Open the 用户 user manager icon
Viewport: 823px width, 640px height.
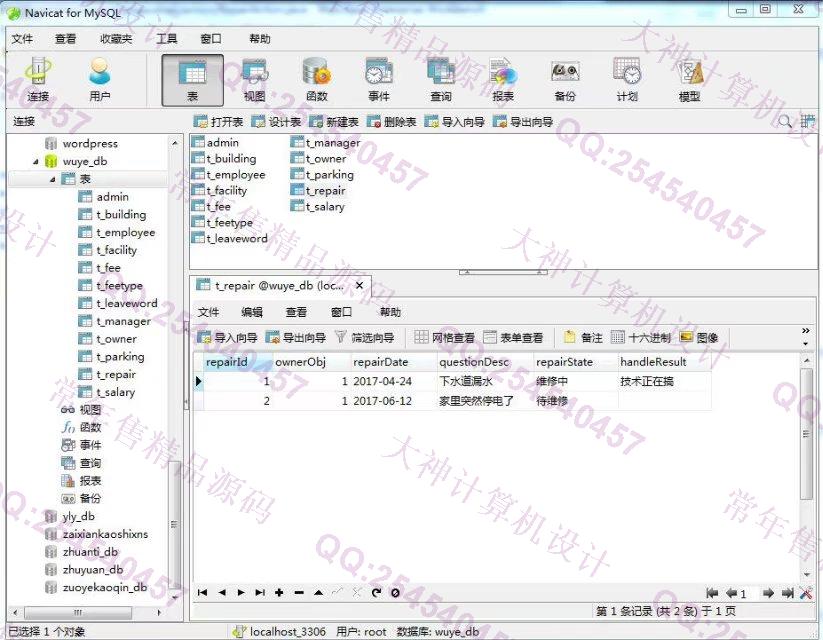tap(100, 80)
